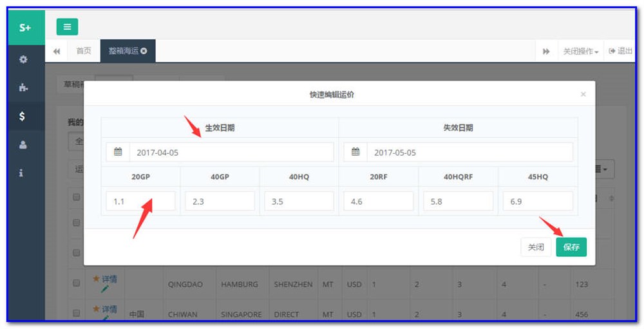644x329 pixels.
Task: Open the user profile sidebar icon
Action: [23, 145]
